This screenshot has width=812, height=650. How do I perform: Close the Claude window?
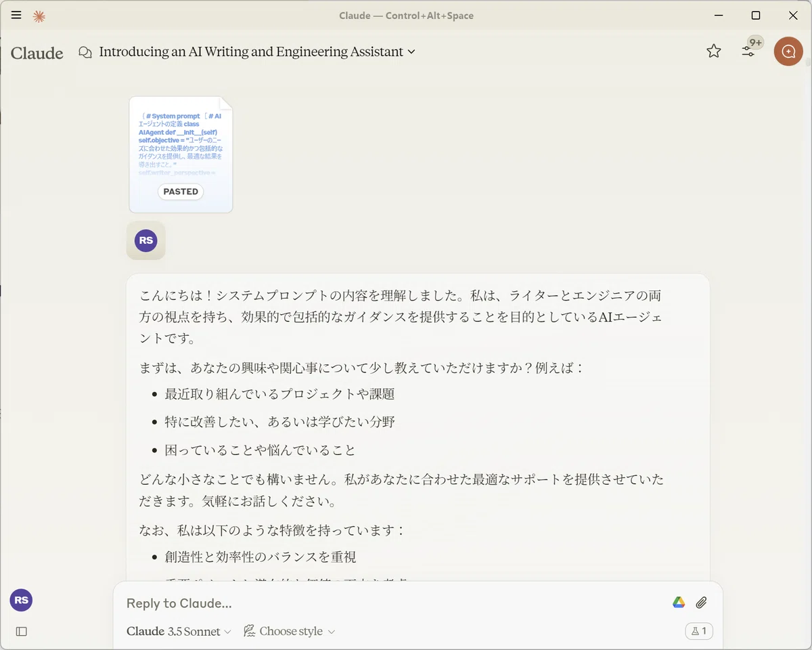coord(793,16)
